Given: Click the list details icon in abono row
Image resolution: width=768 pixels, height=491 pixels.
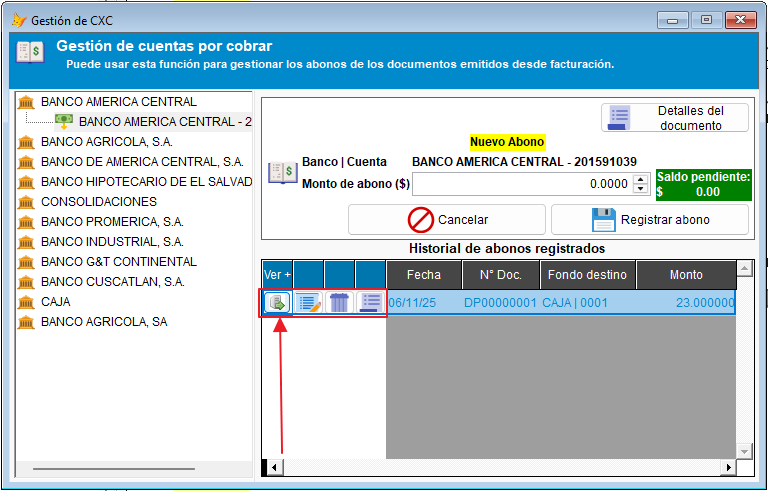Looking at the screenshot, I should 371,303.
